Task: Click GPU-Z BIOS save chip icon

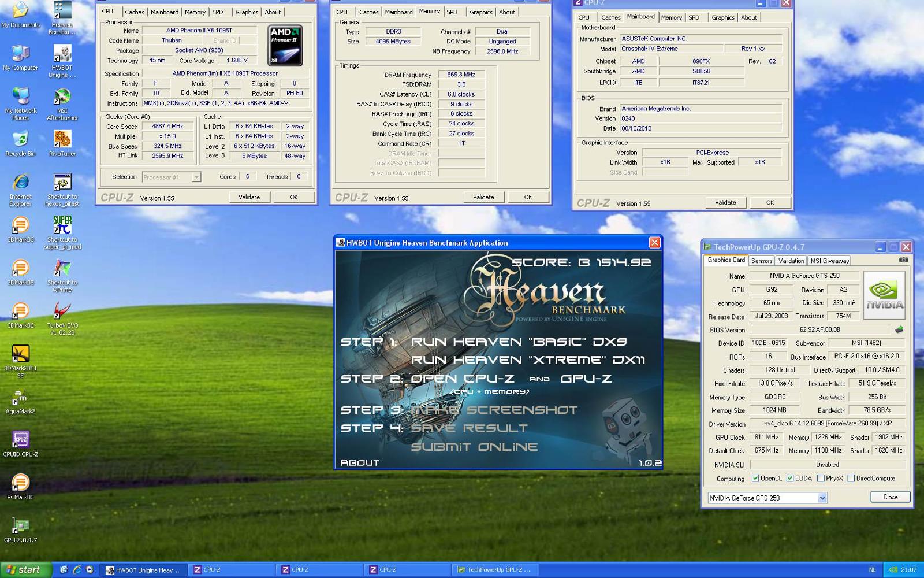Action: tap(899, 330)
